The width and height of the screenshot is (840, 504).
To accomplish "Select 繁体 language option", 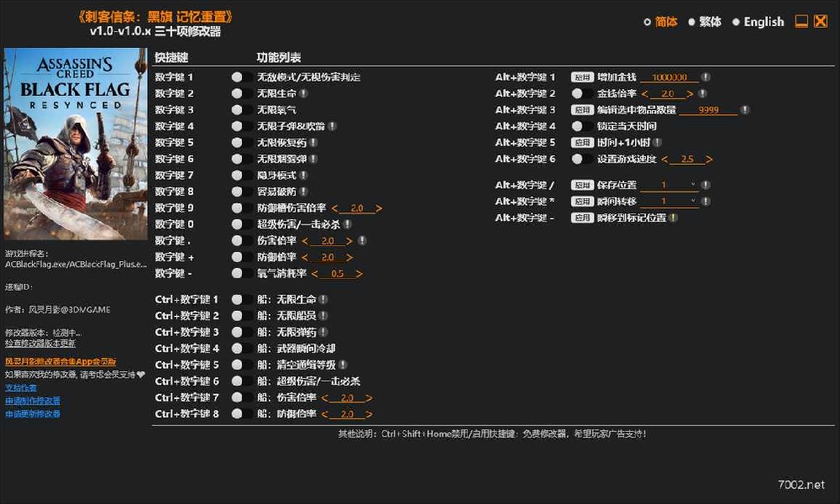I will (705, 22).
